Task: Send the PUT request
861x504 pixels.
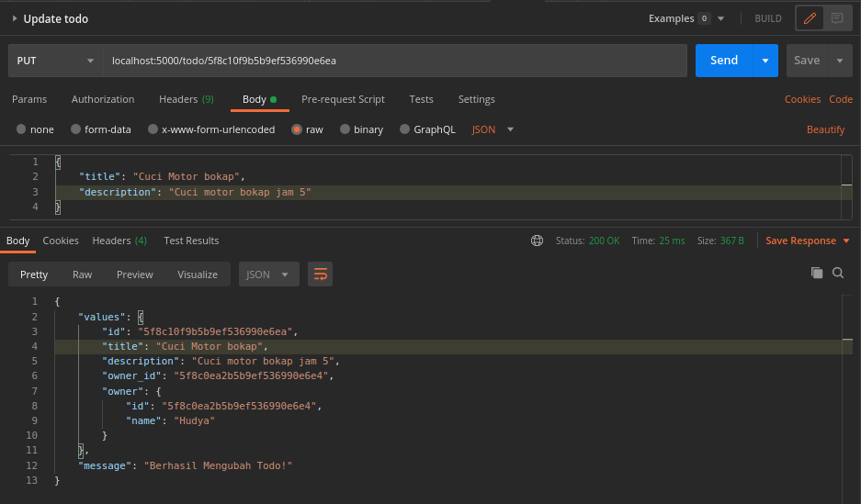Action: pyautogui.click(x=724, y=61)
